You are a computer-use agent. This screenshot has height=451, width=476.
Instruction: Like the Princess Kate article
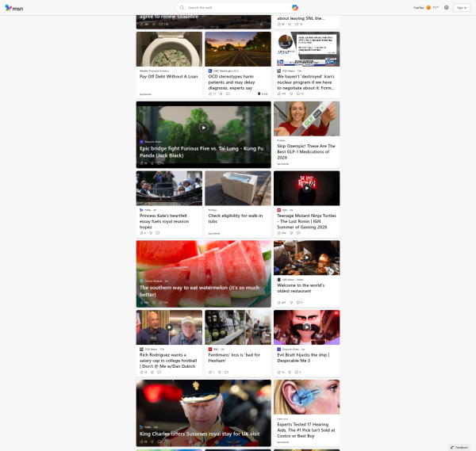coord(141,233)
